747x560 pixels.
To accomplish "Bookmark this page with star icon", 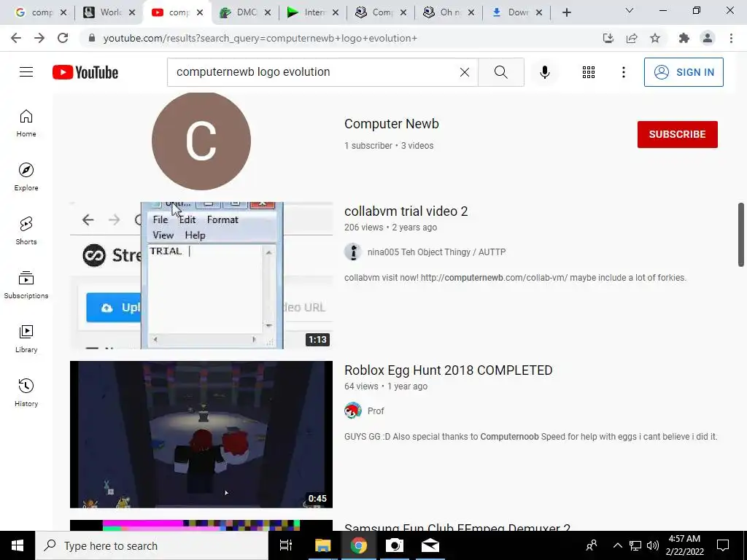I will 655,38.
